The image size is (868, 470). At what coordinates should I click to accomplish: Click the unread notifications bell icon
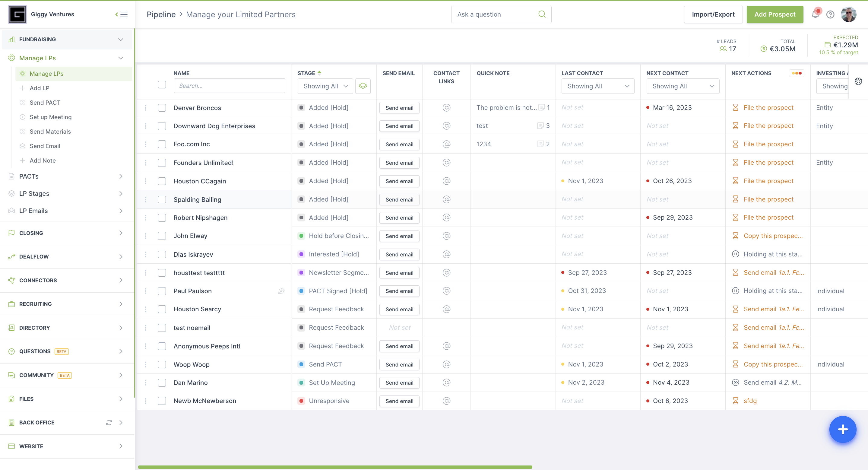[x=815, y=14]
